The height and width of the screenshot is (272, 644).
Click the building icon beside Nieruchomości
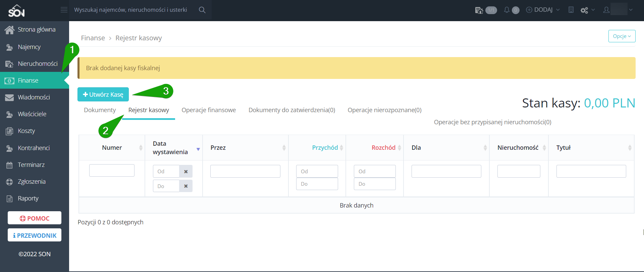click(9, 64)
